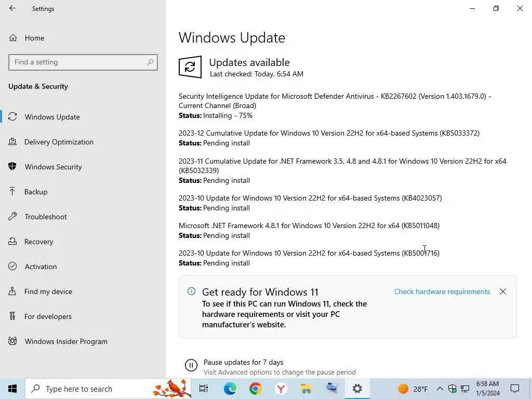The width and height of the screenshot is (532, 399).
Task: Click the pause circle icon
Action: pyautogui.click(x=191, y=365)
